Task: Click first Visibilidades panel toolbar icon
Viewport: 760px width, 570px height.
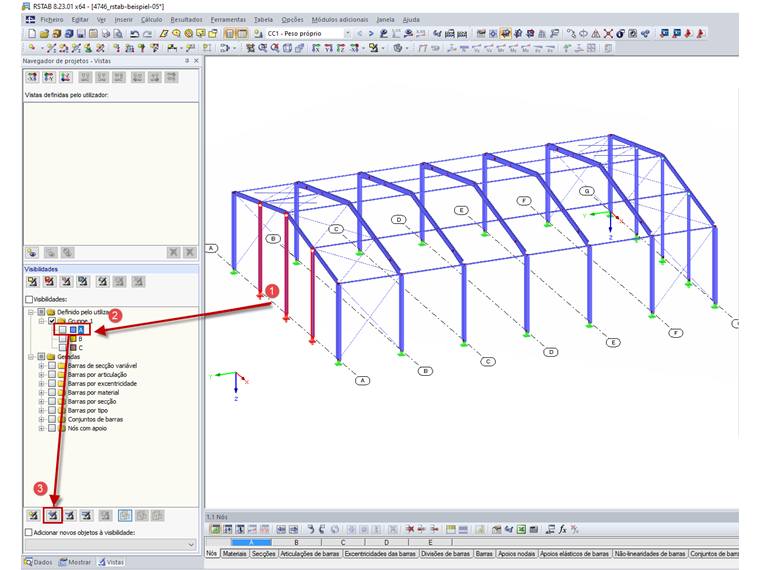Action: click(x=32, y=282)
